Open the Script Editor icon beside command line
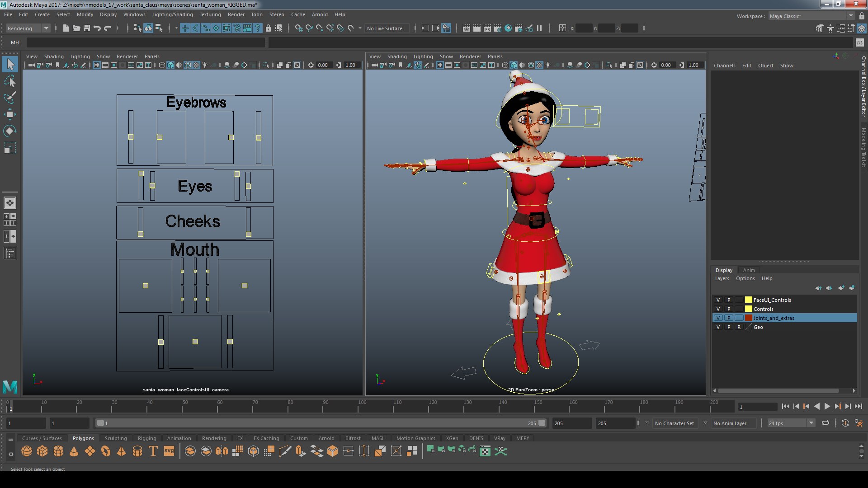The height and width of the screenshot is (488, 868). pyautogui.click(x=859, y=42)
